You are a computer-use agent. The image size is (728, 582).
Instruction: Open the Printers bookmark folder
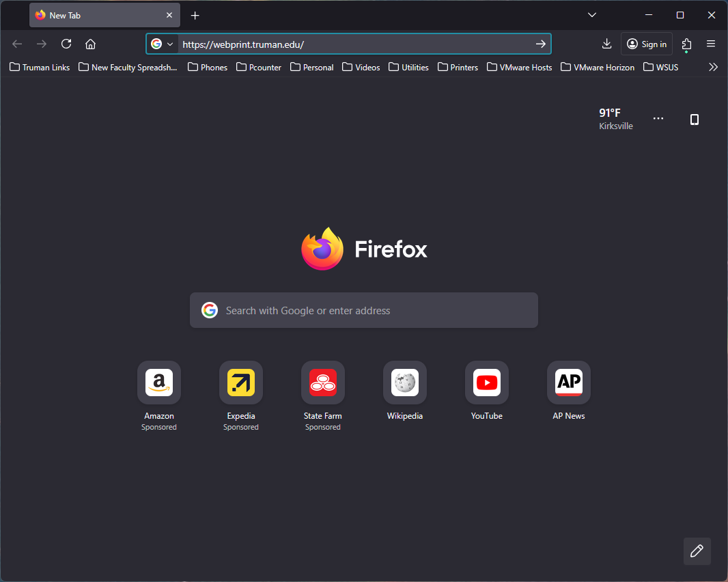pos(458,68)
